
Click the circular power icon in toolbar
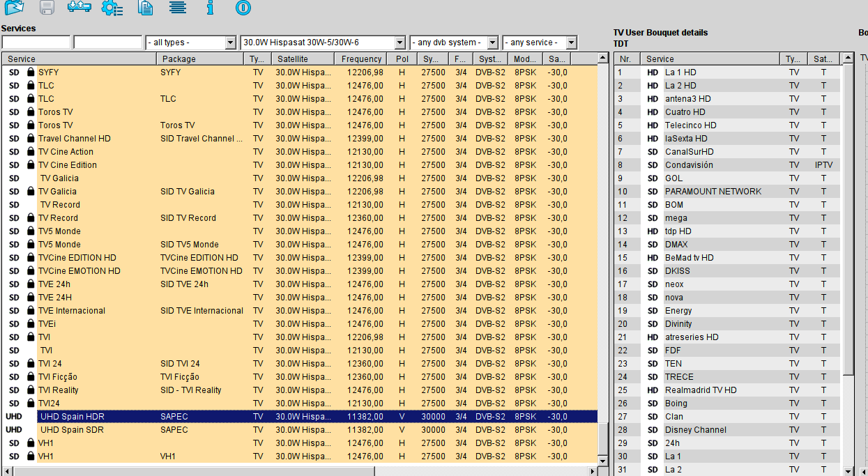243,8
